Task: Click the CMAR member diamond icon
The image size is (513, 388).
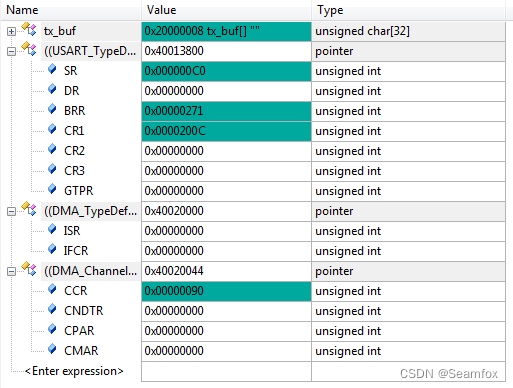Action: pyautogui.click(x=52, y=349)
